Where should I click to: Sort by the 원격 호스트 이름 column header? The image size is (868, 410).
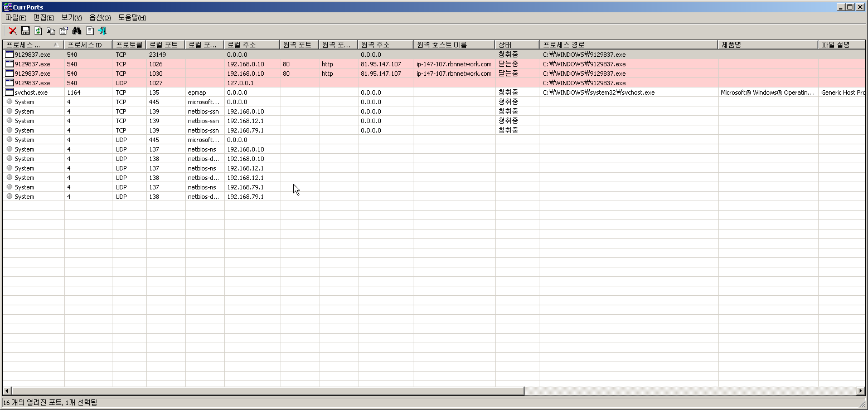coord(454,45)
